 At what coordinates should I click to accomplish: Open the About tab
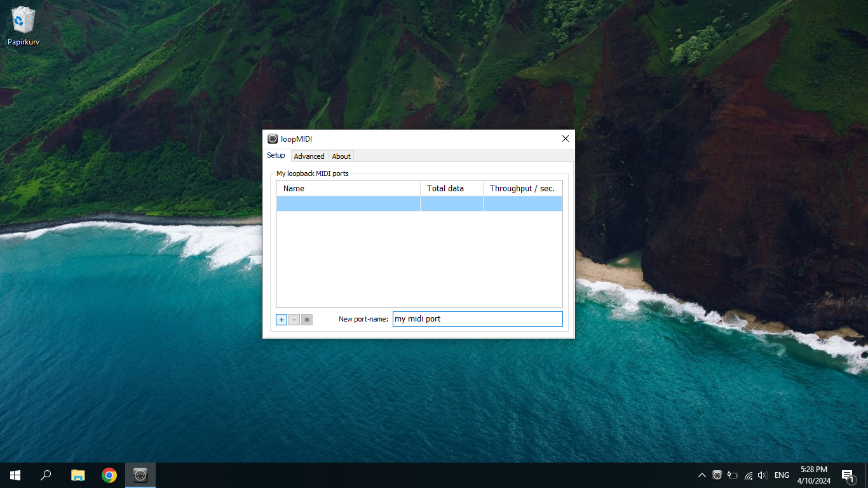(341, 156)
